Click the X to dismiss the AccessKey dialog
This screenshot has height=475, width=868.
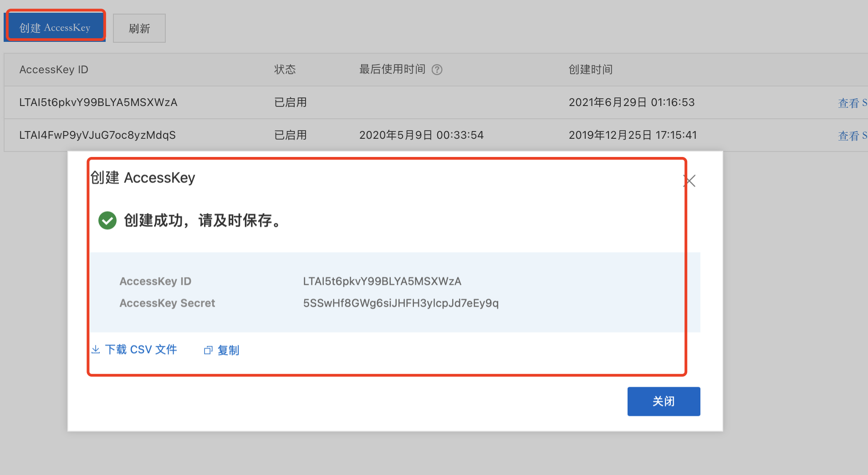[689, 181]
